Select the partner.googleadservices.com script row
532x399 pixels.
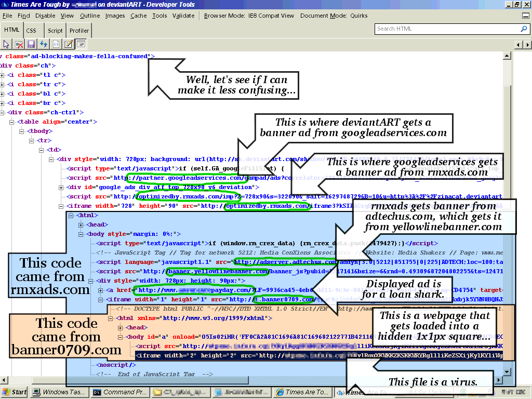tap(284, 178)
